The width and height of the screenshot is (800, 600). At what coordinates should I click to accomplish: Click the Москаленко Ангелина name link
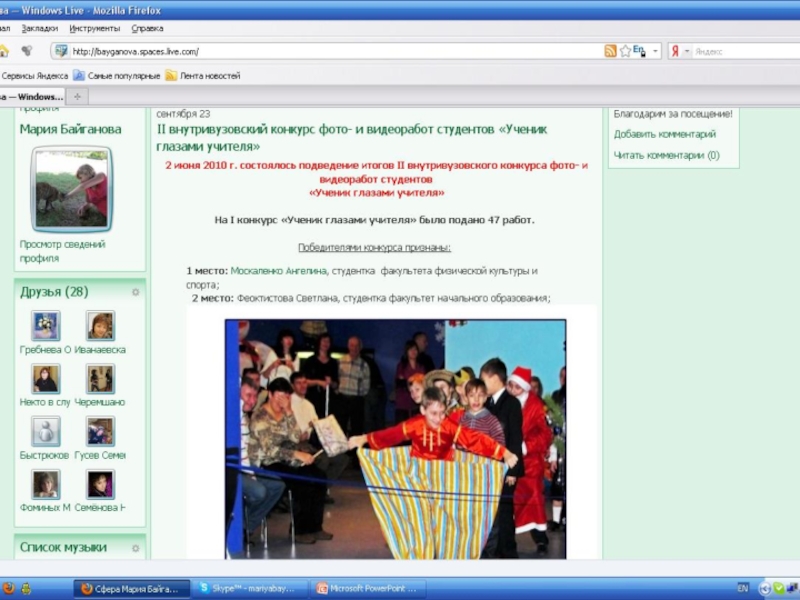point(279,271)
